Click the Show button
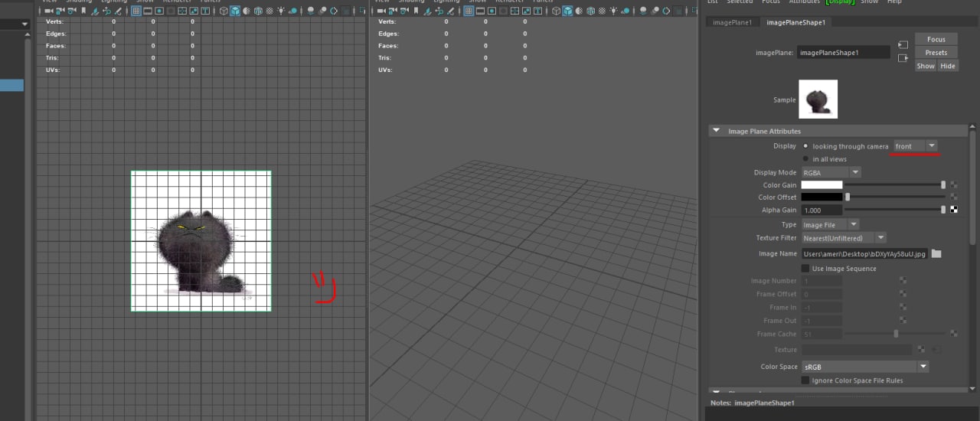The height and width of the screenshot is (421, 980). point(926,66)
